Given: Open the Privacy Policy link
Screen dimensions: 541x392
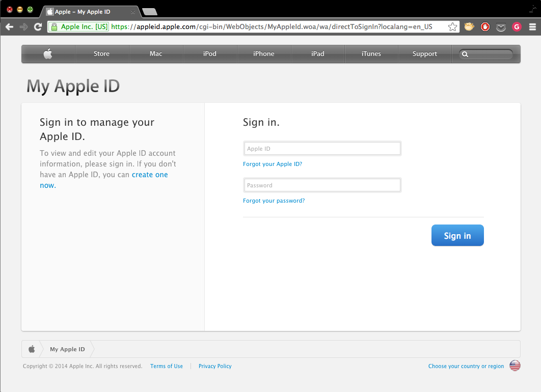Looking at the screenshot, I should click(215, 366).
